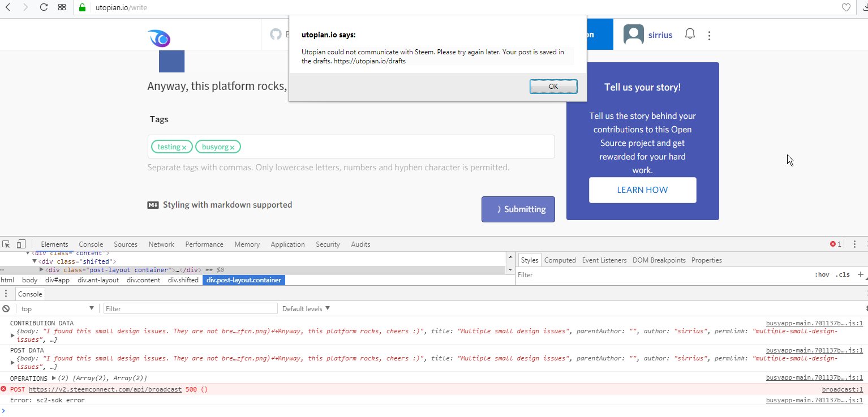
Task: Open the Performance tab
Action: pos(204,244)
